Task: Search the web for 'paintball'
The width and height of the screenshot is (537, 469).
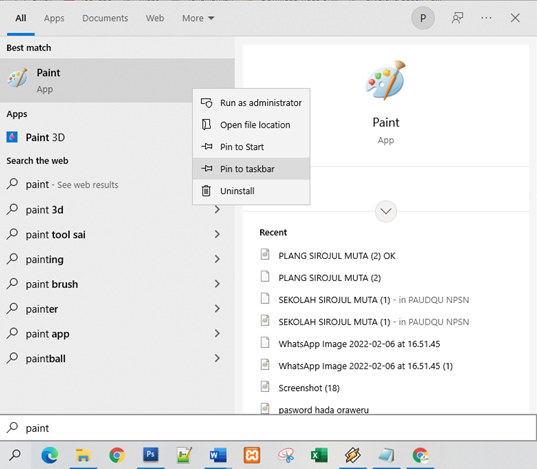Action: point(117,358)
